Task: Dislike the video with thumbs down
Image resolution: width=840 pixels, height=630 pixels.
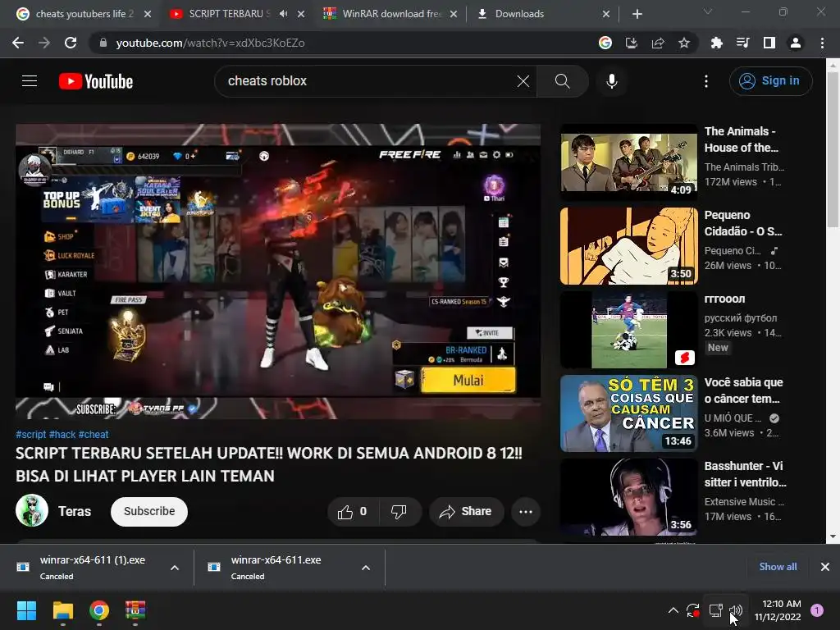Action: click(399, 512)
